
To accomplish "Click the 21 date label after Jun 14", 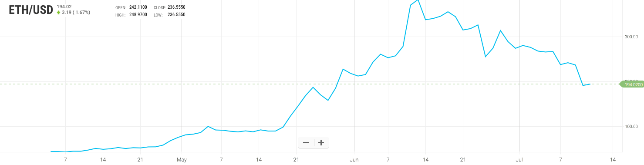I will click(x=463, y=160).
